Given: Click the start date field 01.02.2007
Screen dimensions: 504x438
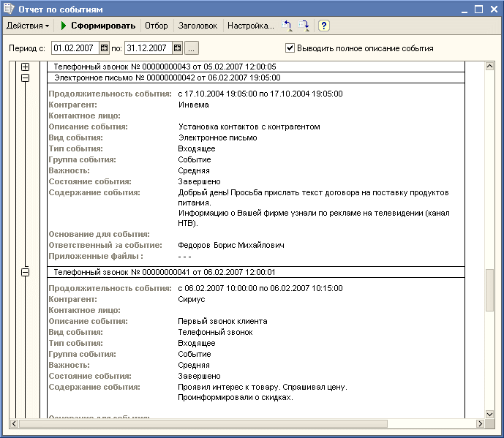Looking at the screenshot, I should [x=75, y=48].
